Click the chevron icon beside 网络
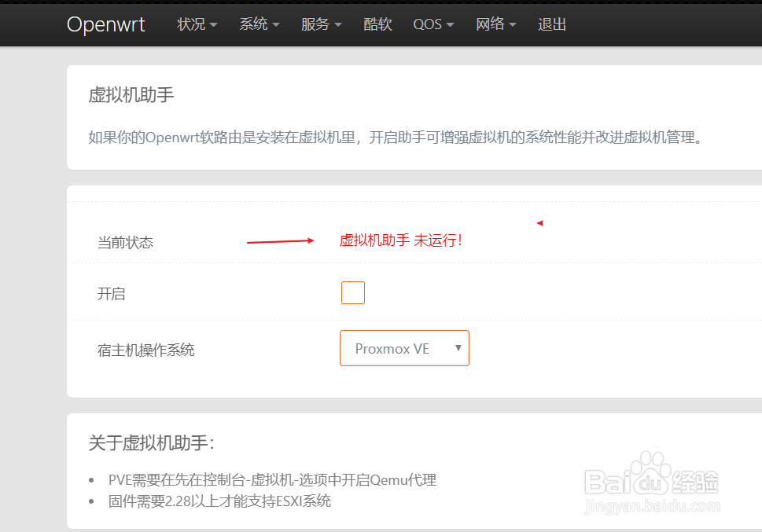762x532 pixels. (x=514, y=24)
